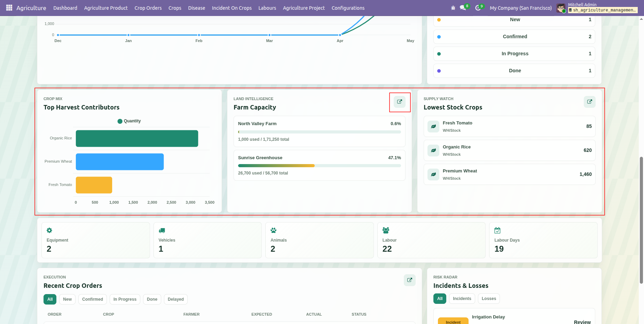Open Farm Capacity external link icon
The height and width of the screenshot is (324, 644).
[x=400, y=102]
